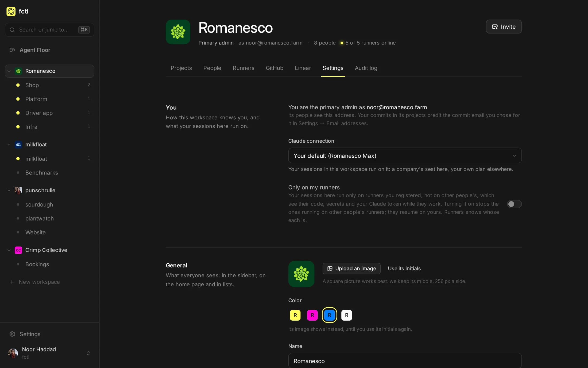The image size is (588, 368).
Task: Click the Romanesco image preview in General
Action: coord(301,274)
